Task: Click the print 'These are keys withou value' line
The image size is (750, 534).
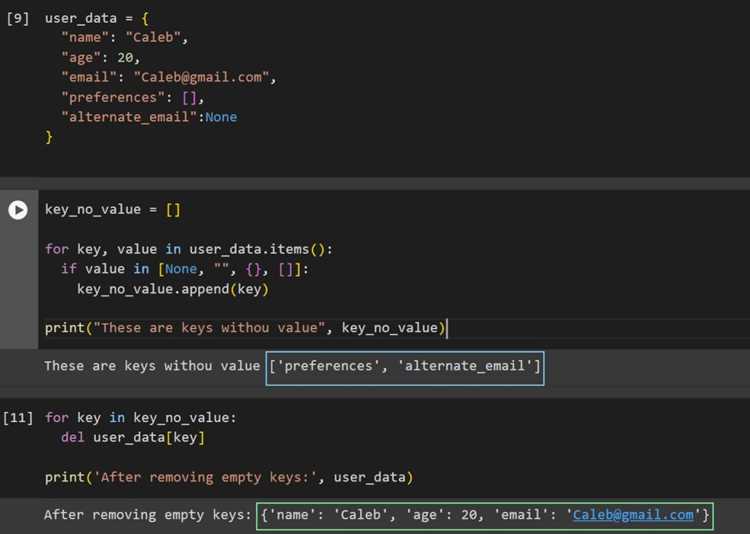Action: pos(245,328)
